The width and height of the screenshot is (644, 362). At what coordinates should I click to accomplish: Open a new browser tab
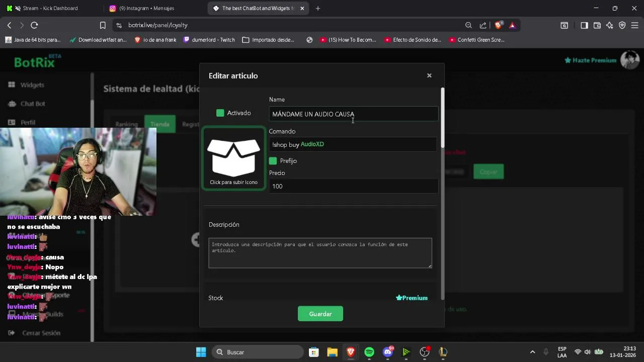coord(318,8)
